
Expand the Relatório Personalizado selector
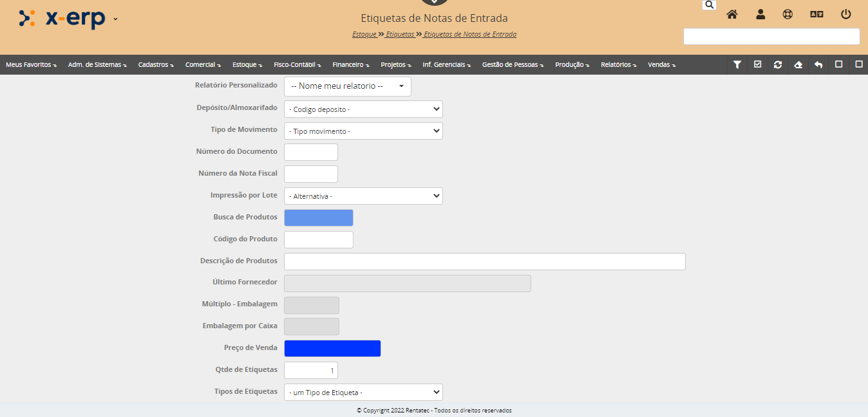[347, 86]
